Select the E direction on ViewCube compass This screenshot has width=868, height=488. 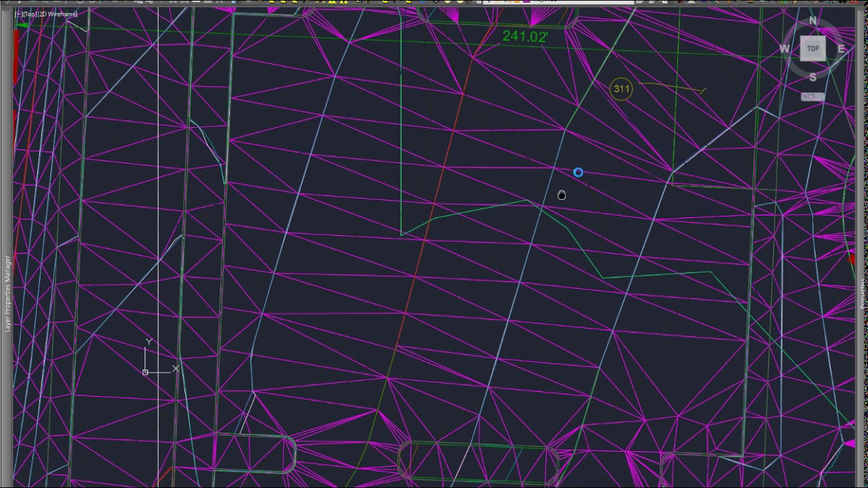point(842,49)
